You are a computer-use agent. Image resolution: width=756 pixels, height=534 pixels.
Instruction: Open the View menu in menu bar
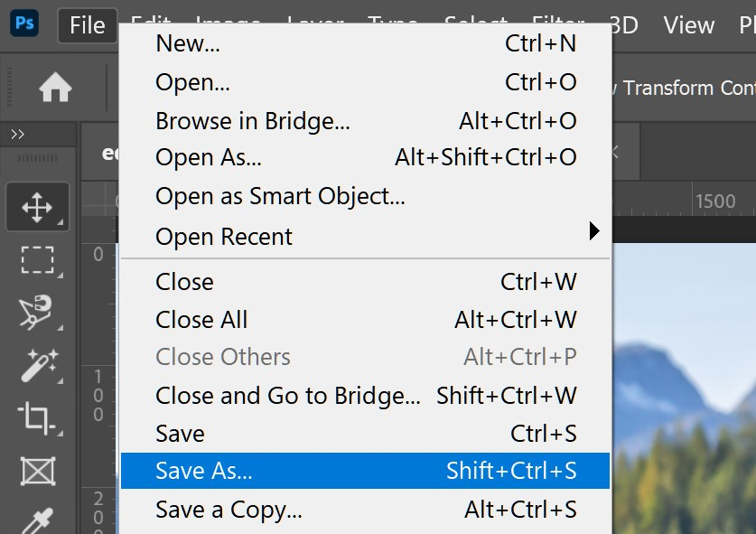click(688, 25)
